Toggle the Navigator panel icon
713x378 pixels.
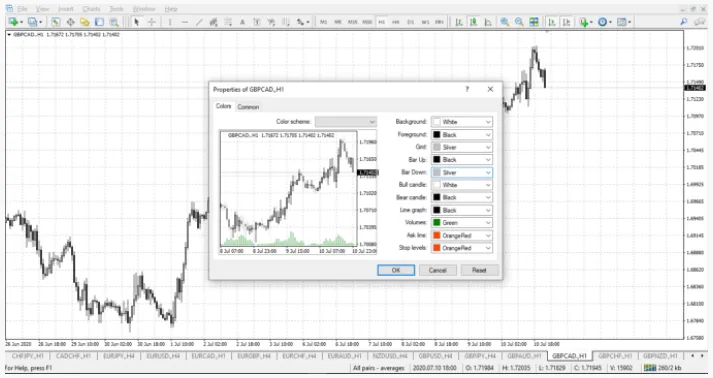tap(85, 22)
